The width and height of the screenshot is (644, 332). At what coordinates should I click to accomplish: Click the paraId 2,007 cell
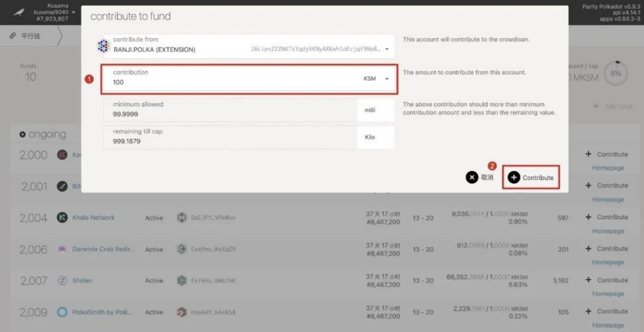33,281
